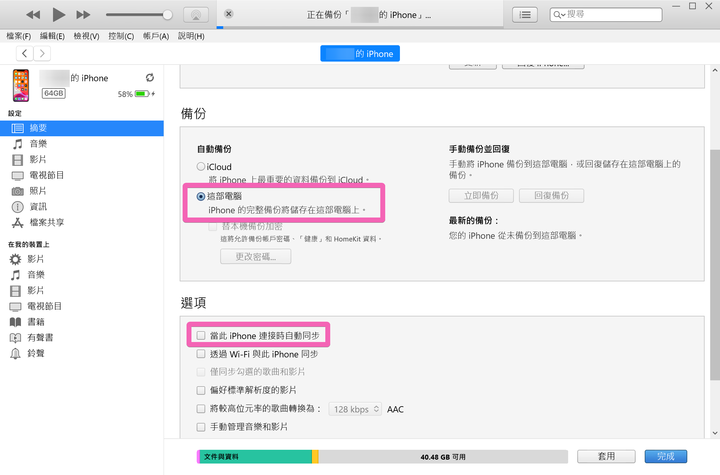Click the 套用 button
The image size is (720, 475).
coord(606,456)
